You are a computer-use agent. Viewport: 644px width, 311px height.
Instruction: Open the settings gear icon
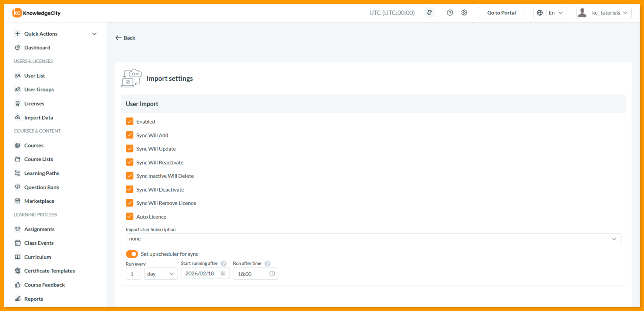click(x=464, y=13)
